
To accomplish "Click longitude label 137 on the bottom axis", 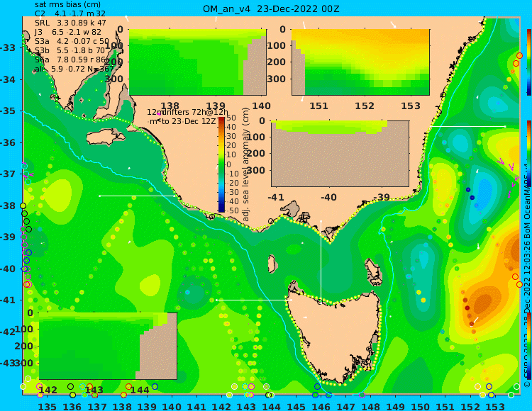I will [x=97, y=406].
